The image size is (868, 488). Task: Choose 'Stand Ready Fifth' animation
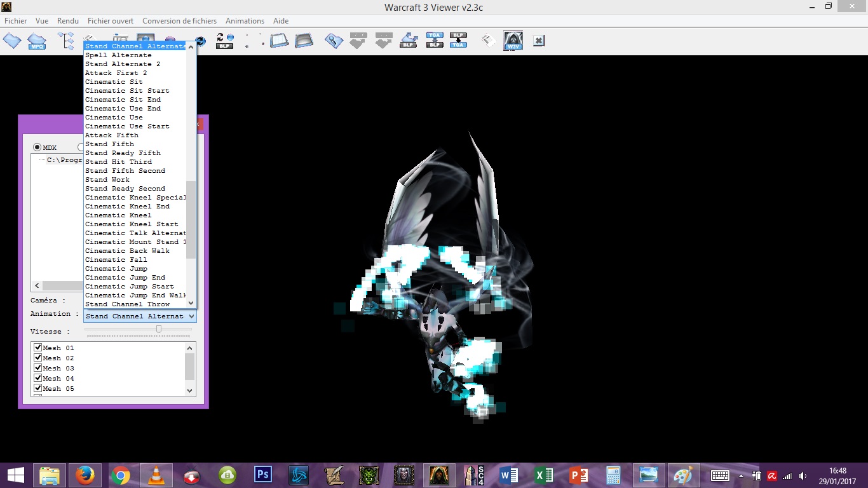(x=135, y=153)
